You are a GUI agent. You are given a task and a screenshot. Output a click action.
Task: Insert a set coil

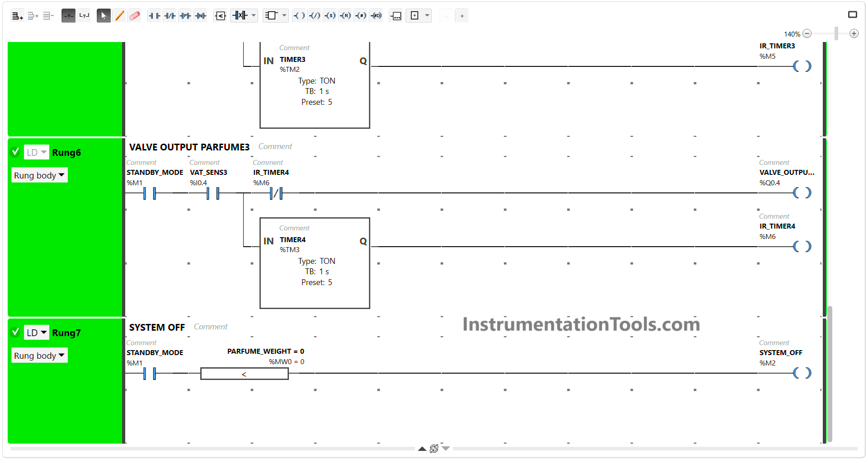(330, 16)
